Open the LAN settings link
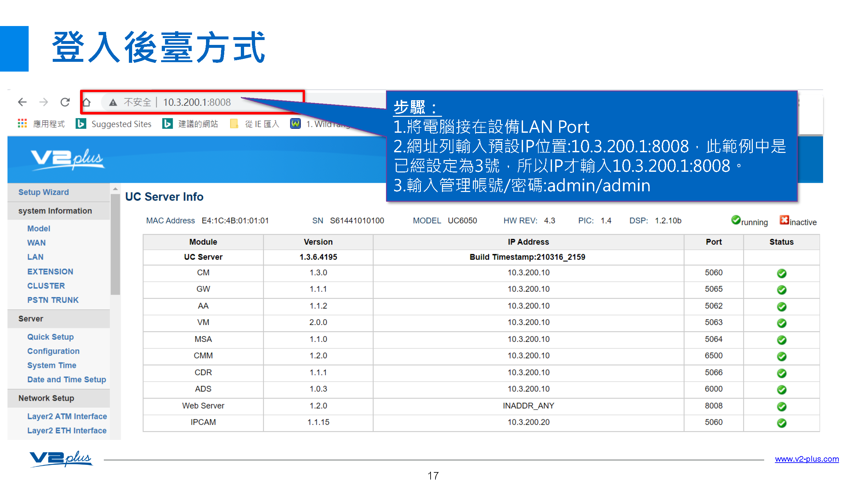 35,257
